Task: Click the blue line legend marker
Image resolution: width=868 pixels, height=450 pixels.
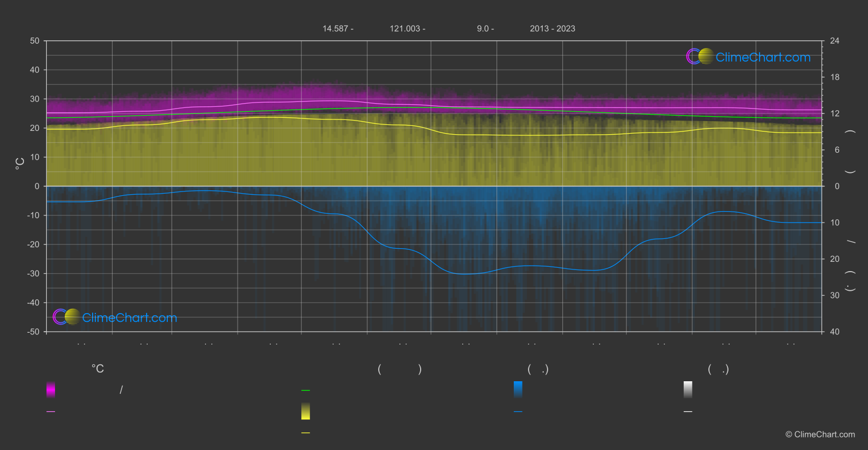Action: [x=518, y=412]
